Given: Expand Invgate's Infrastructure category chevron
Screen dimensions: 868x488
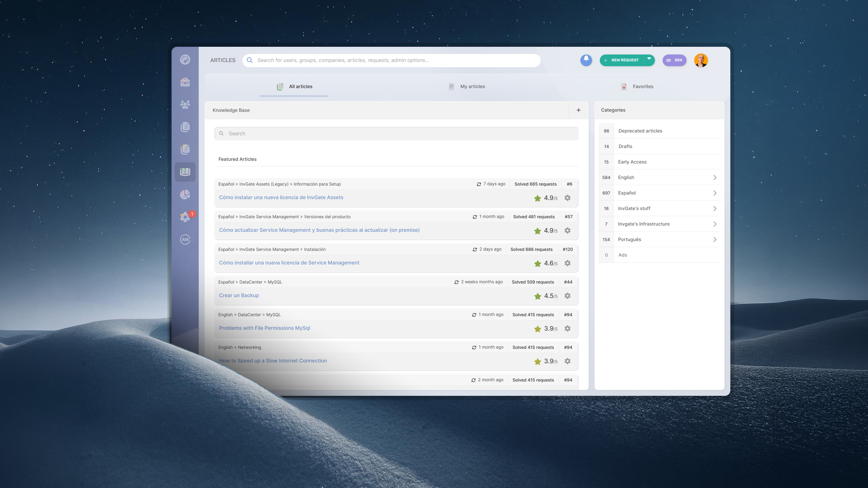Looking at the screenshot, I should [x=715, y=224].
